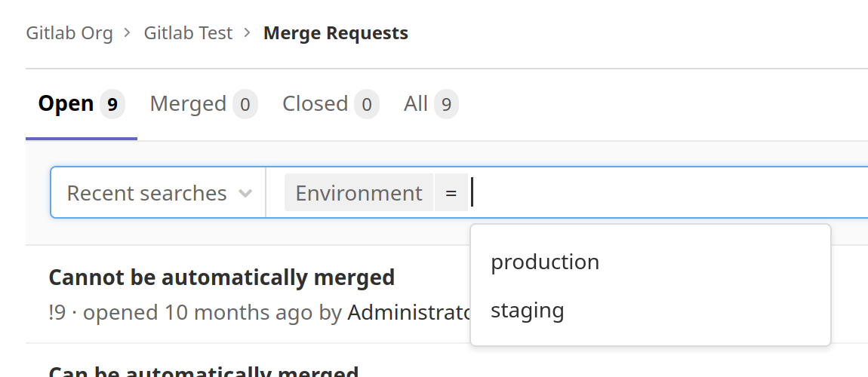Click the Closed tab count badge 0

(367, 104)
